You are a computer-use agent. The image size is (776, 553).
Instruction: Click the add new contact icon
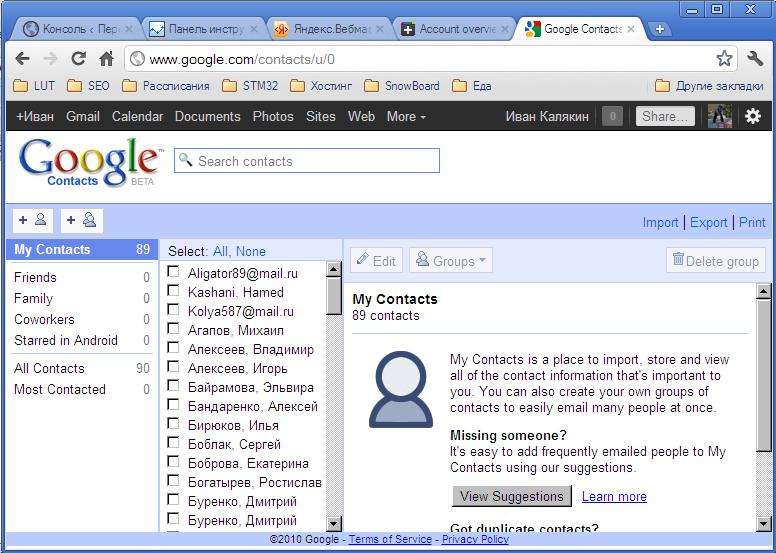click(x=33, y=220)
